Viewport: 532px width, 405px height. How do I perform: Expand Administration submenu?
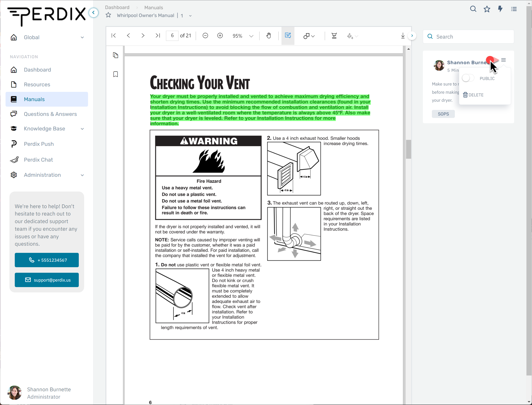pyautogui.click(x=82, y=175)
